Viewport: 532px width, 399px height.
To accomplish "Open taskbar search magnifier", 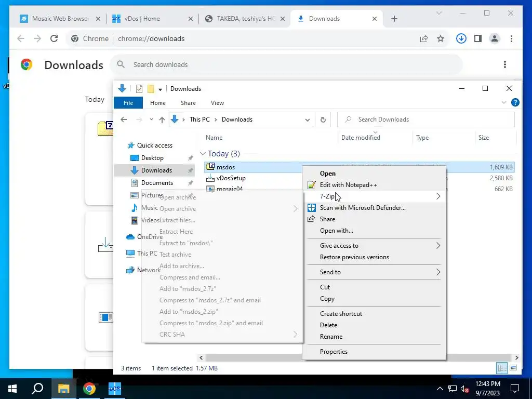I will tap(37, 389).
